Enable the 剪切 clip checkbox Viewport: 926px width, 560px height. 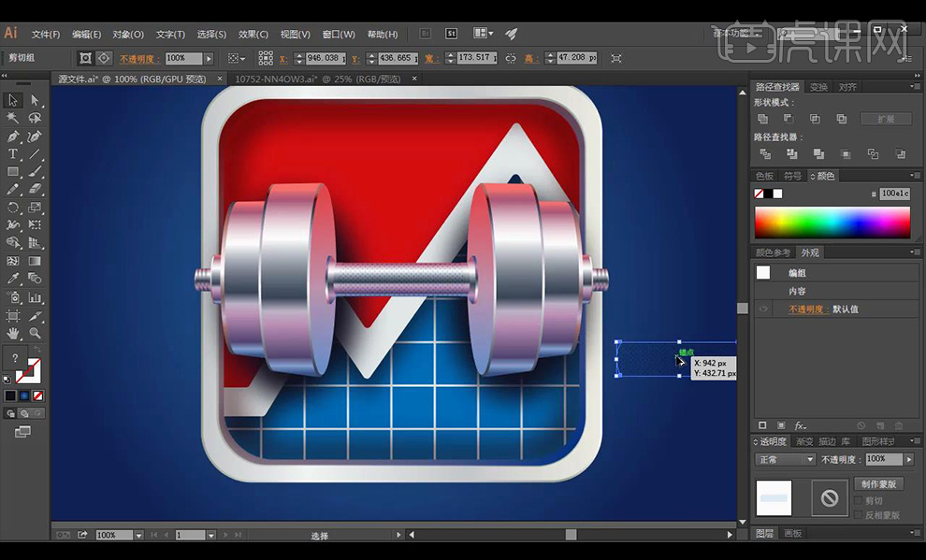(x=858, y=500)
